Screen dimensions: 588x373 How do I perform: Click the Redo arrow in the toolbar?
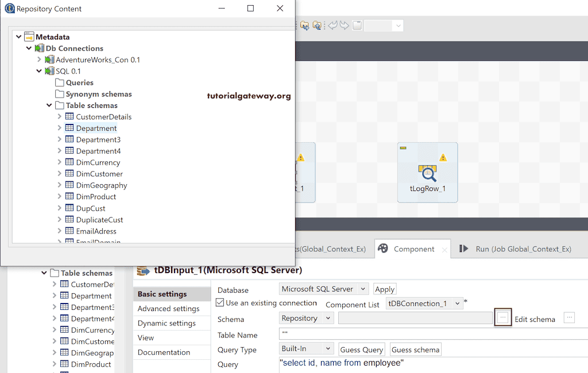(x=343, y=25)
